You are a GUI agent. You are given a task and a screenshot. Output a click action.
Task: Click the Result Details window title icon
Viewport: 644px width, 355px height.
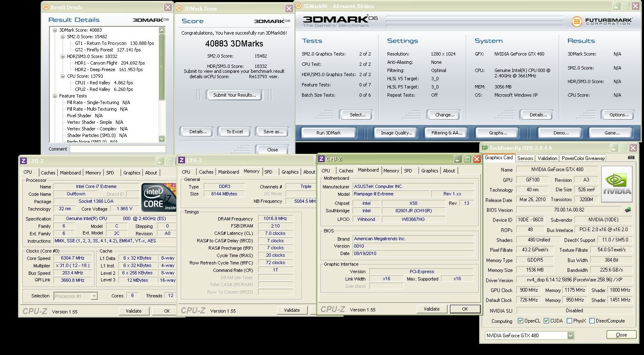tap(47, 7)
